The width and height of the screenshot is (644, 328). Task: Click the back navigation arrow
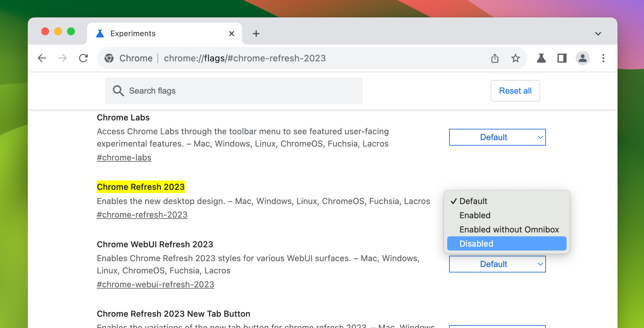[42, 58]
